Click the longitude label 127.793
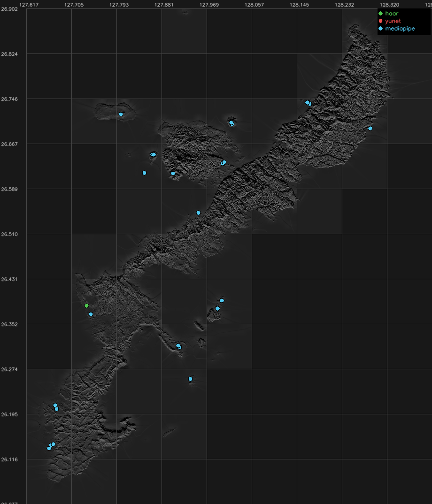Screen dimensions: 432x504 pos(119,5)
